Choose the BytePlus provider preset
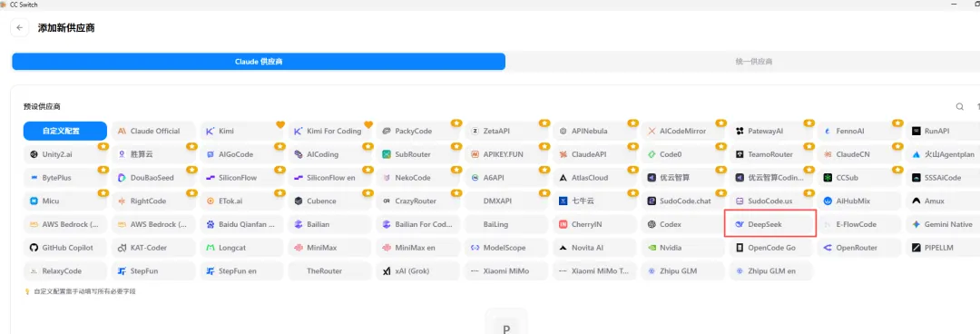The width and height of the screenshot is (980, 334). [x=65, y=178]
